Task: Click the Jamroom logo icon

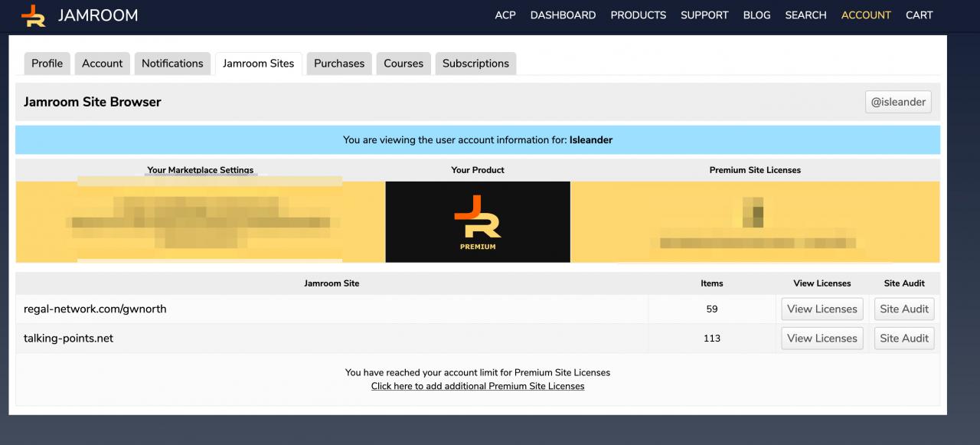Action: coord(33,15)
